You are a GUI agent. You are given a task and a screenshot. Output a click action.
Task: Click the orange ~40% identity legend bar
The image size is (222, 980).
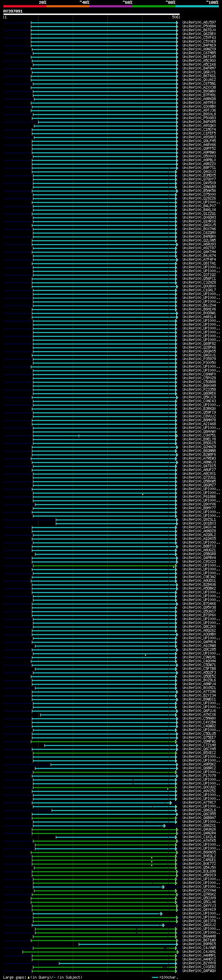click(x=68, y=6)
